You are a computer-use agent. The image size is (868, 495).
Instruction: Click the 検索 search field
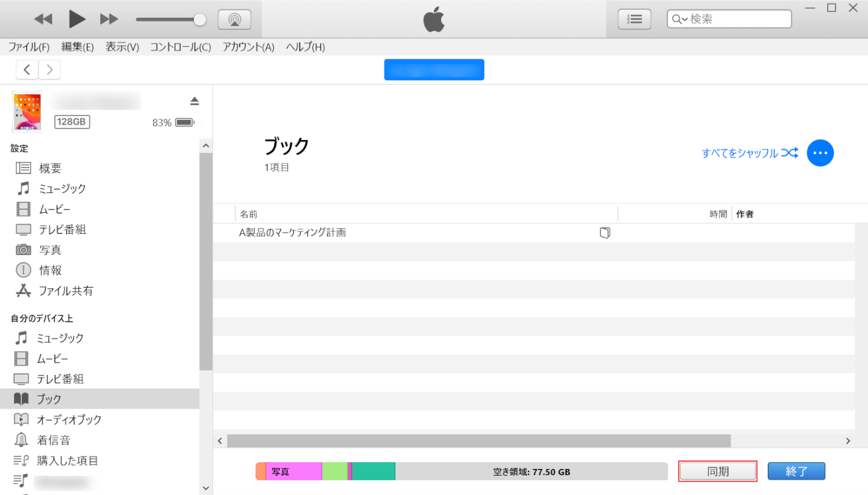click(729, 19)
